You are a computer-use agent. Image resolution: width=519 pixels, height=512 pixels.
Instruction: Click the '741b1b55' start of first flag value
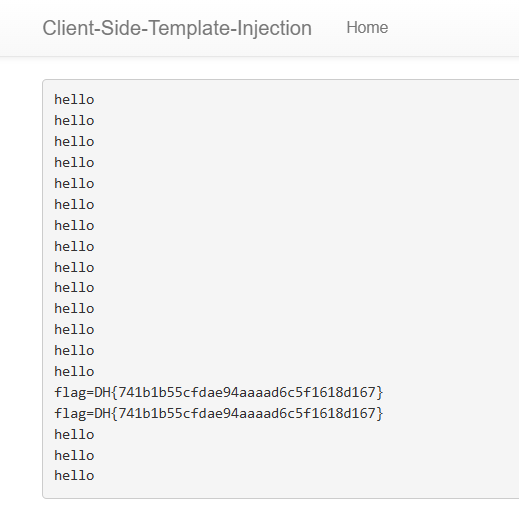(x=151, y=392)
